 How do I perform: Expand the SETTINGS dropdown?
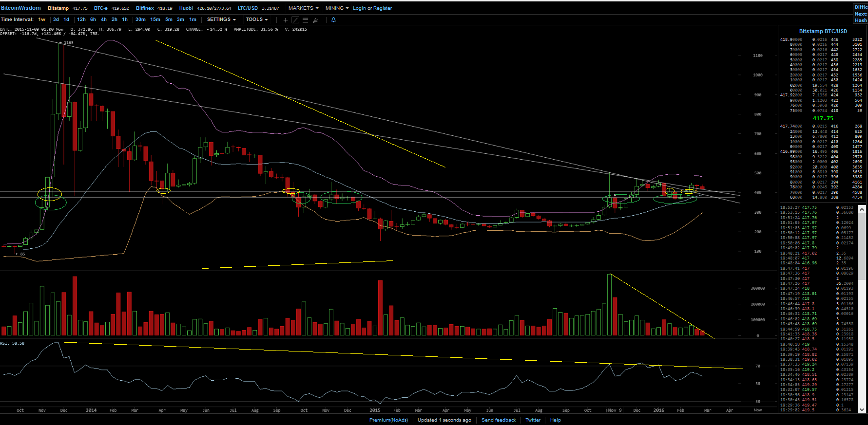click(x=221, y=19)
